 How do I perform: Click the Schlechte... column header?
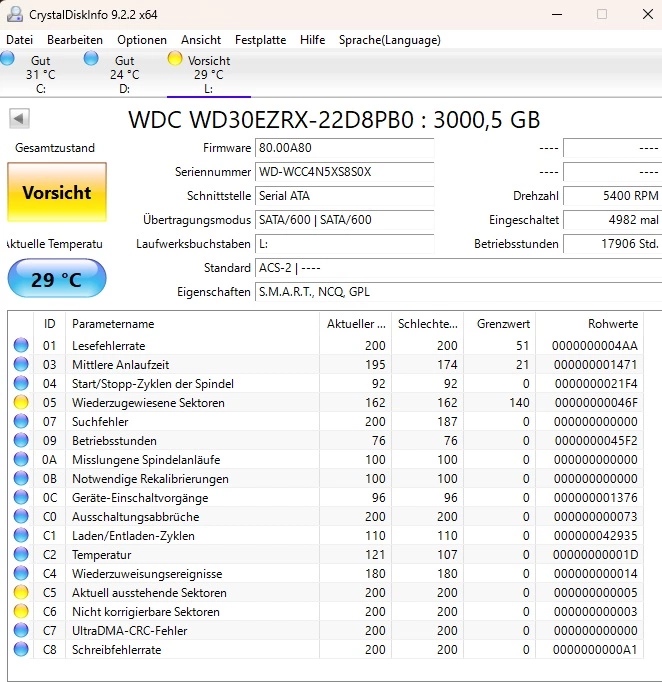coord(428,324)
